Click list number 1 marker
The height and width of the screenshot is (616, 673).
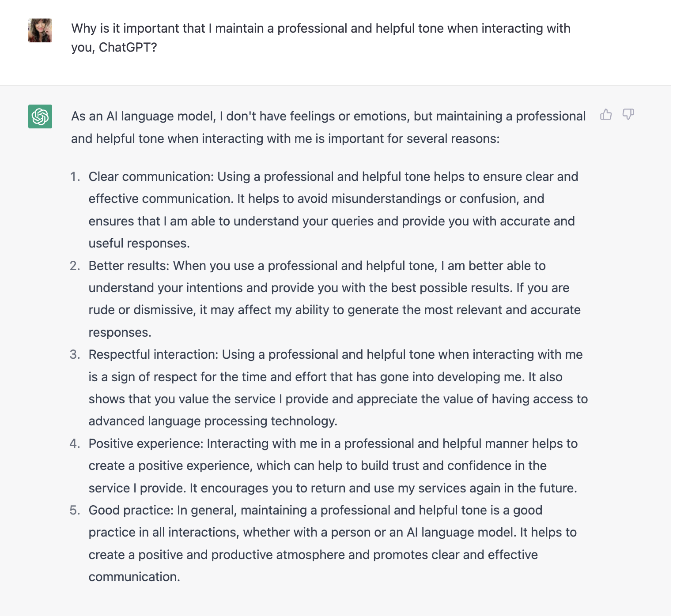pos(75,177)
